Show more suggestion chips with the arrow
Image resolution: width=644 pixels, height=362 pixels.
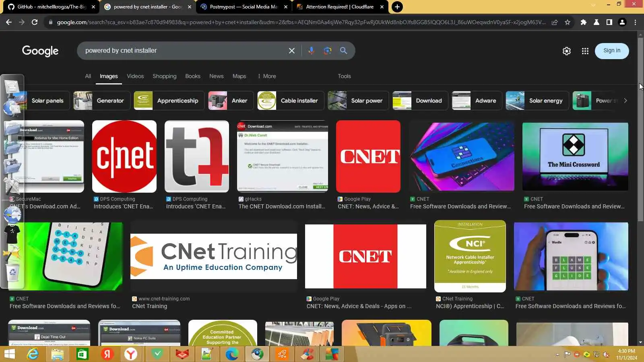625,101
